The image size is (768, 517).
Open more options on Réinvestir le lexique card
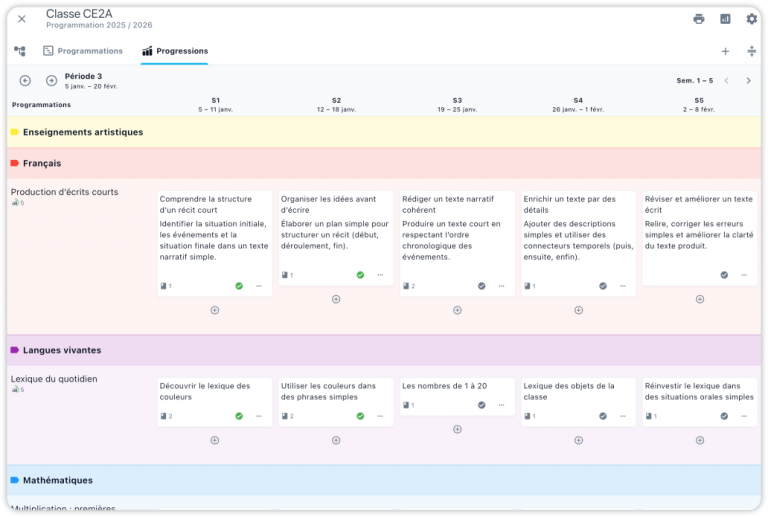pos(744,417)
